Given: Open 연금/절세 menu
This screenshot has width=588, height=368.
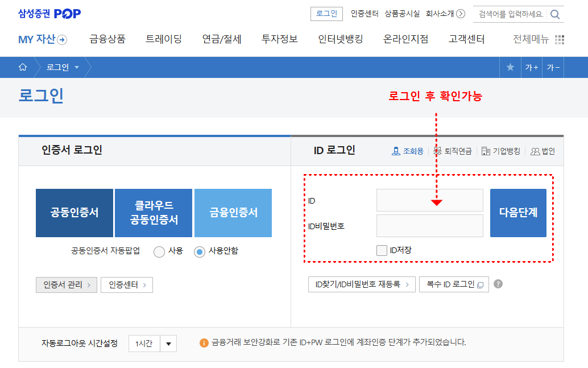Looking at the screenshot, I should [222, 39].
